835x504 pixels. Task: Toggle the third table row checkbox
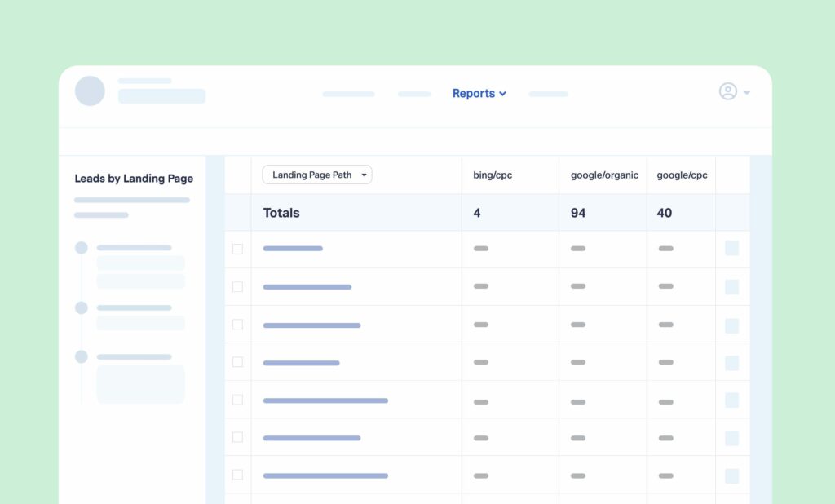pos(237,325)
